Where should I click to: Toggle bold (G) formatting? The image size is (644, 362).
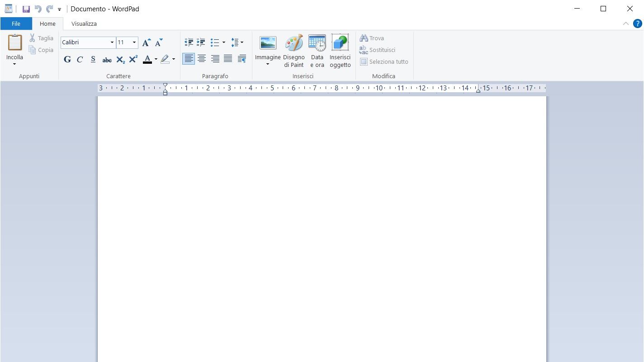tap(67, 59)
